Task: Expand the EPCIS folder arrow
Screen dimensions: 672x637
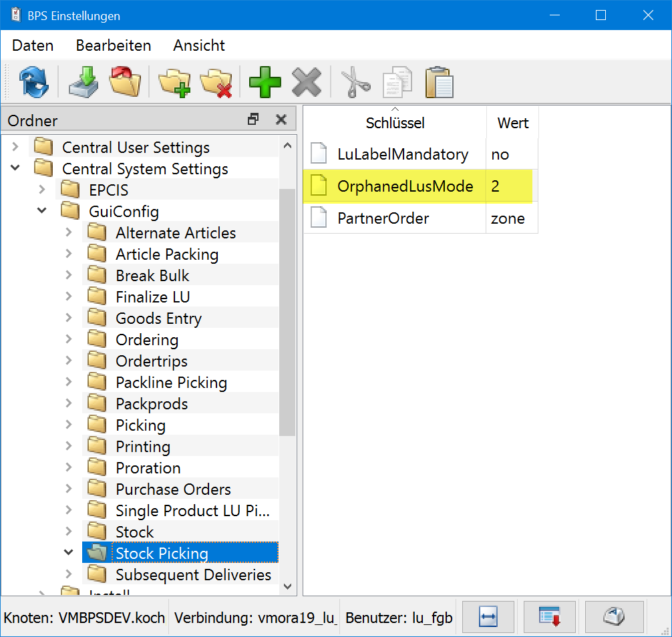Action: [42, 190]
